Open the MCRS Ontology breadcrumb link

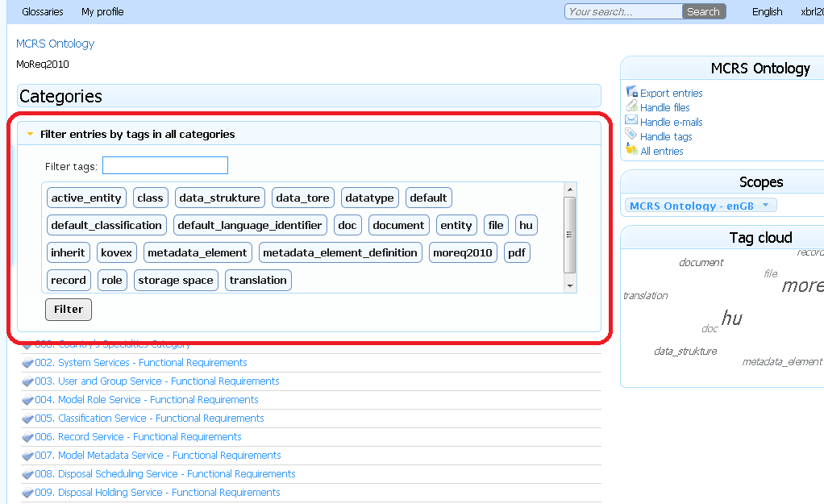click(55, 44)
